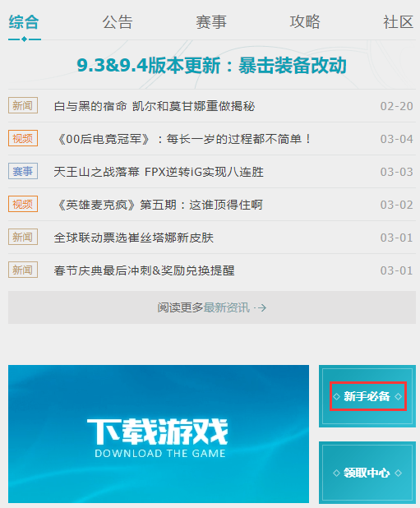The image size is (420, 508).
Task: Open the 领取中心 tile
Action: pos(367,473)
